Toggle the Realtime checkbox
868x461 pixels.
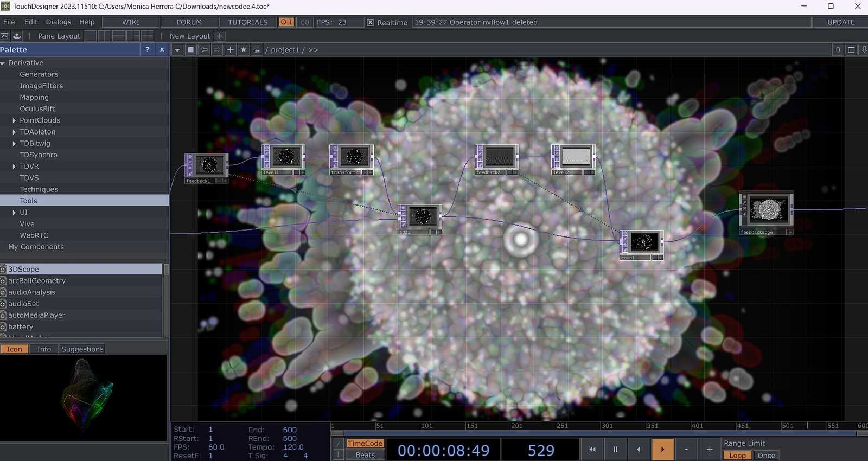point(371,22)
